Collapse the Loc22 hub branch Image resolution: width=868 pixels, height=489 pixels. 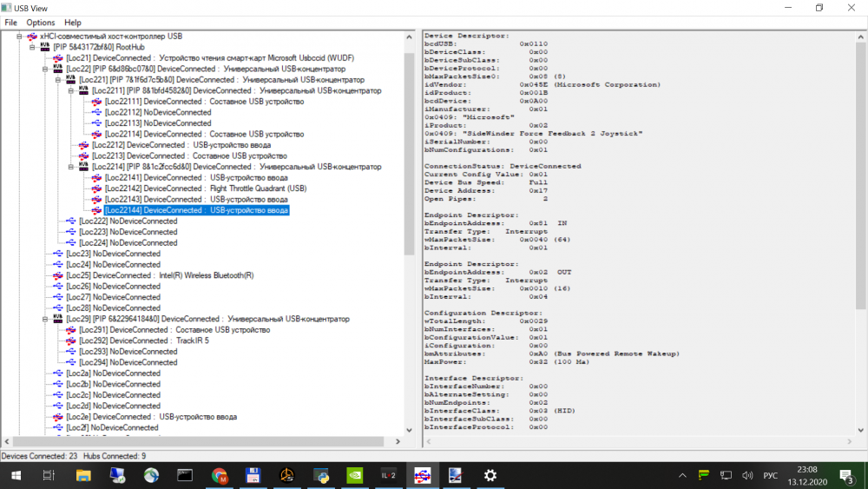(45, 69)
